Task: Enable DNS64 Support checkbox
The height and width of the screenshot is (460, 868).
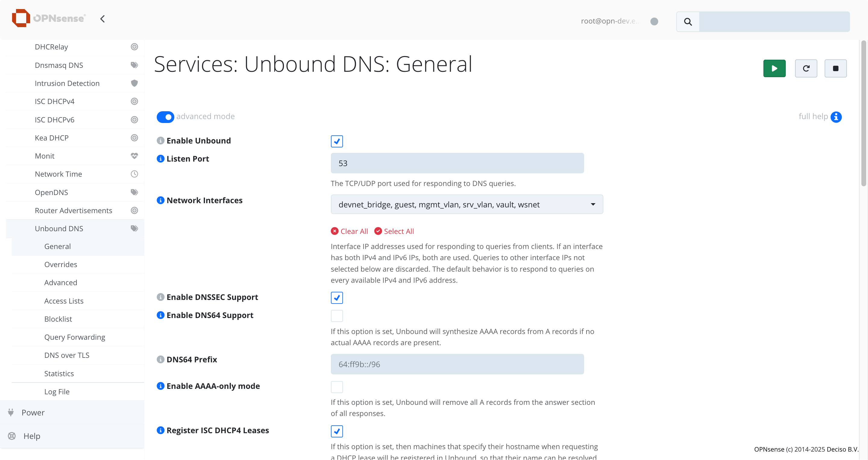Action: coord(337,316)
